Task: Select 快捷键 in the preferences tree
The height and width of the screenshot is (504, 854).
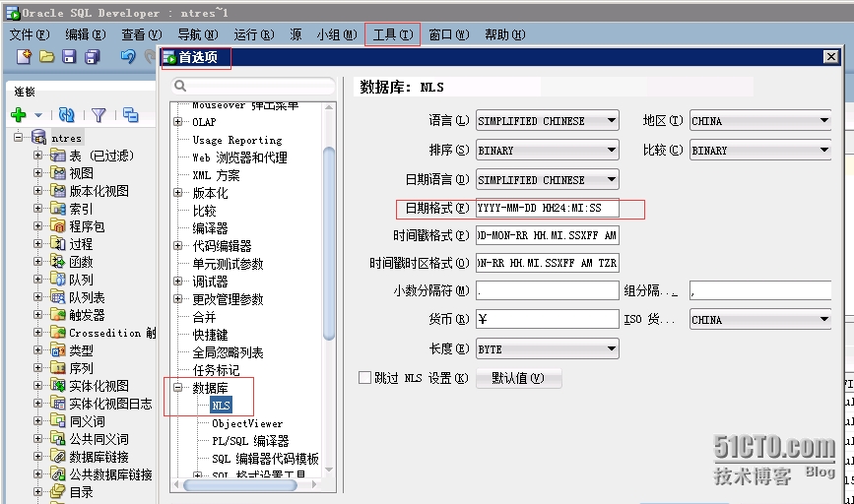Action: pos(210,335)
